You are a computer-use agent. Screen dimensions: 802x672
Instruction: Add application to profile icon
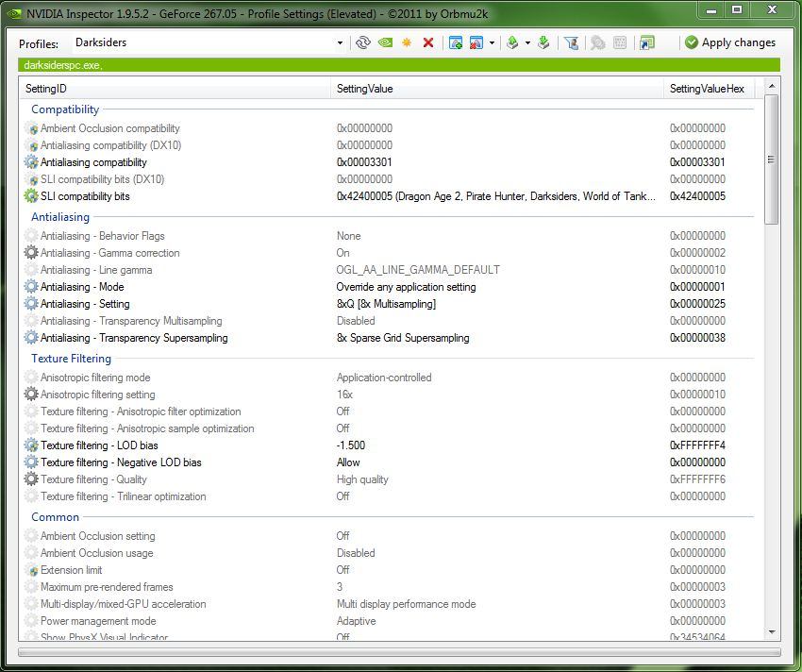click(455, 43)
